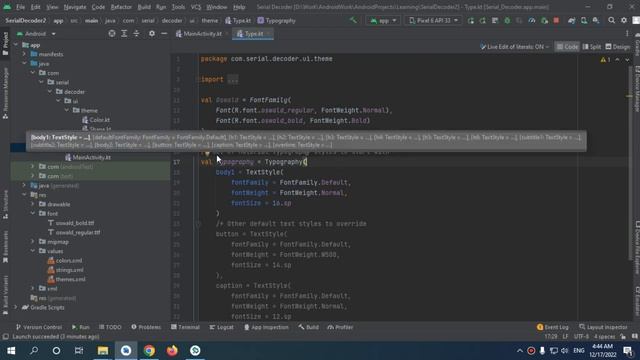Toggle the Resource Manager side tab
Image resolution: width=640 pixels, height=360 pixels.
(x=5, y=93)
